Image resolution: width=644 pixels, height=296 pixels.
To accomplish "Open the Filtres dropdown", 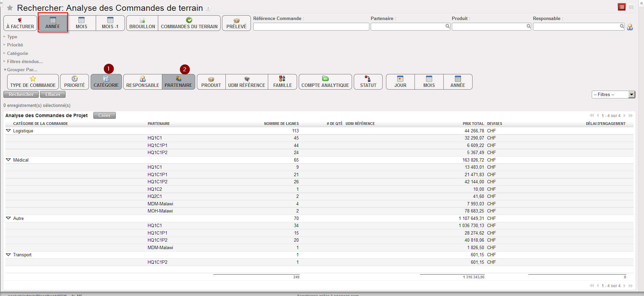I will click(x=613, y=95).
